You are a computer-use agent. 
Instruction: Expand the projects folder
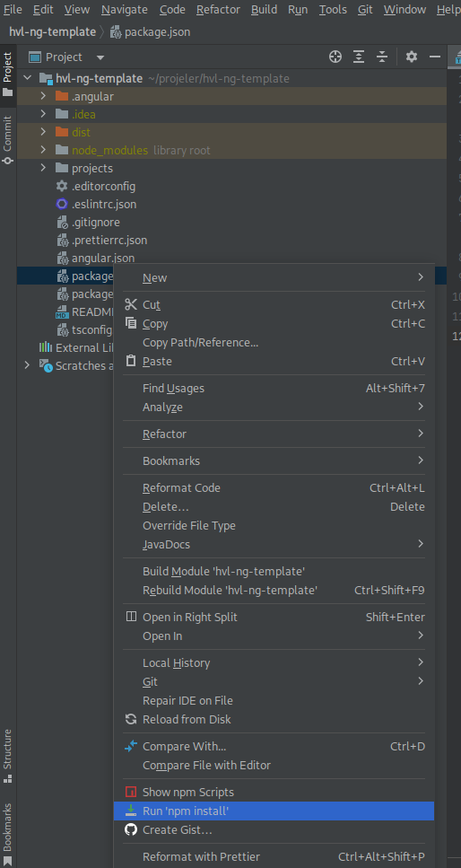[43, 168]
